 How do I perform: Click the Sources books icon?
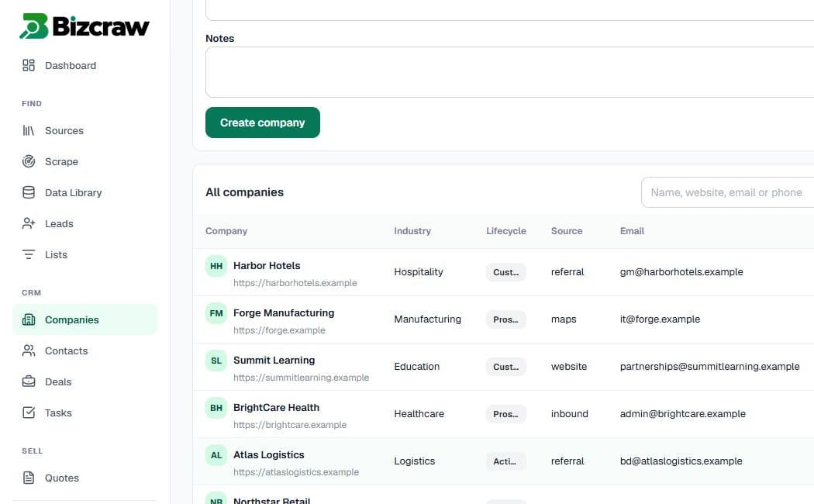coord(29,130)
